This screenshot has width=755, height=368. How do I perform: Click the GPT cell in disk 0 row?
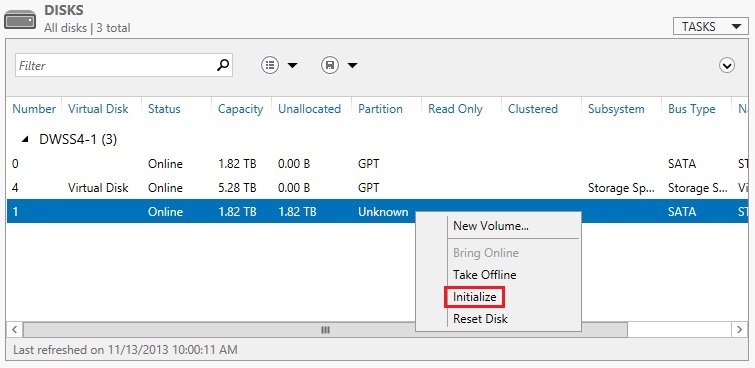click(x=368, y=164)
